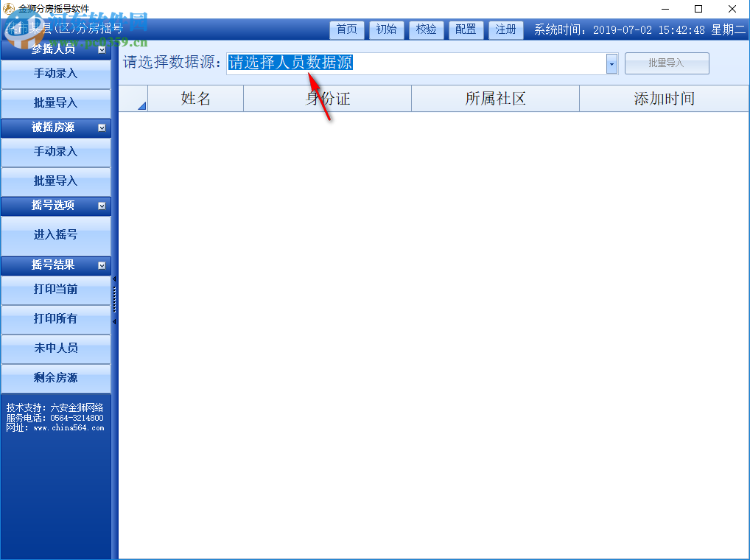Collapse the 摇号结果 section via its arrow
This screenshot has height=560, width=750.
click(x=103, y=265)
